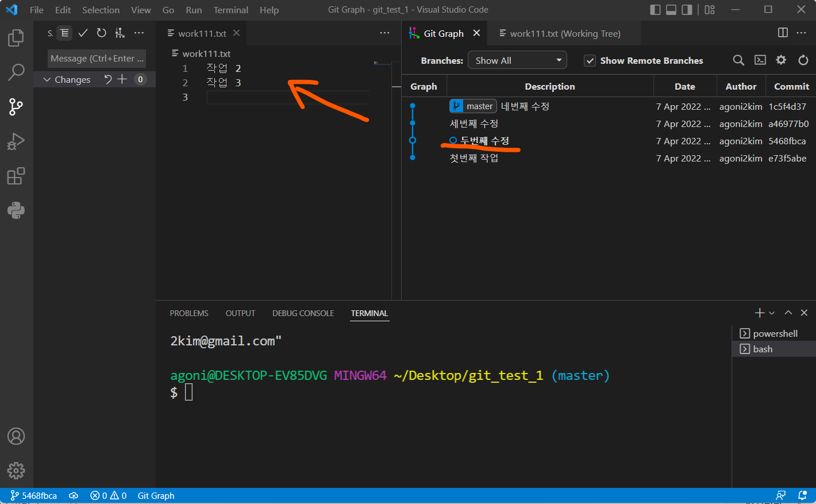Close the terminal panel
Image resolution: width=816 pixels, height=504 pixels.
click(x=804, y=313)
